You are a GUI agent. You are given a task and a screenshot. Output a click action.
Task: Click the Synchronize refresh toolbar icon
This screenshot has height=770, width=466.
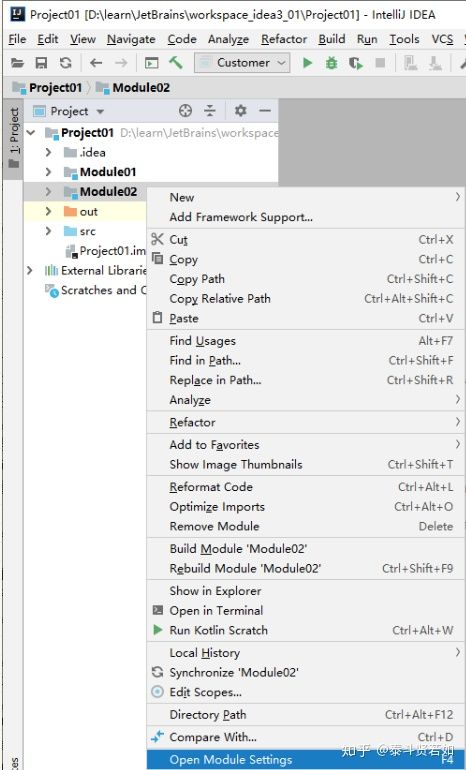point(65,63)
